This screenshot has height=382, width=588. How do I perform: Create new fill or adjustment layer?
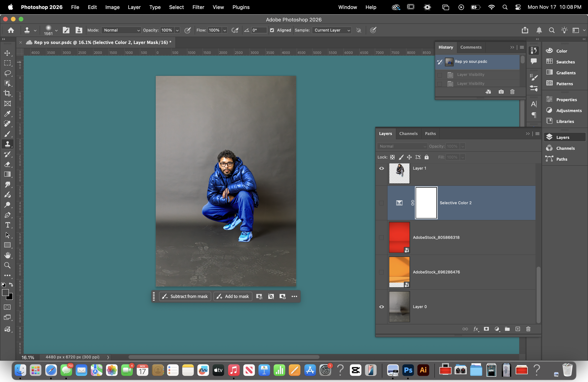point(497,329)
